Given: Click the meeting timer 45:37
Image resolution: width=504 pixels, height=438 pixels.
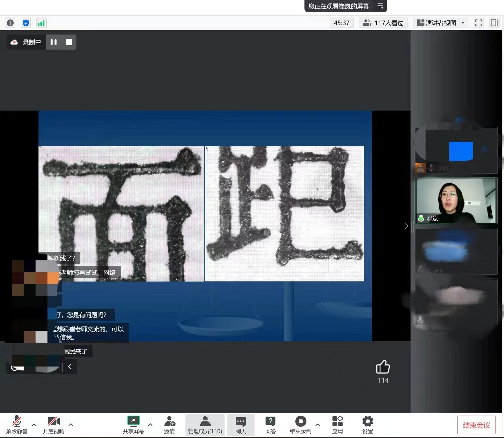Looking at the screenshot, I should (341, 23).
